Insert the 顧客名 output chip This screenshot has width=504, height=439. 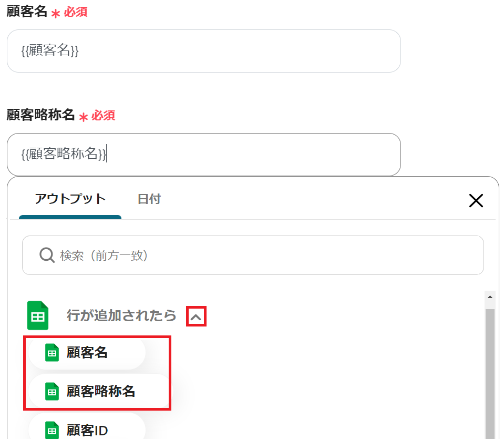87,353
